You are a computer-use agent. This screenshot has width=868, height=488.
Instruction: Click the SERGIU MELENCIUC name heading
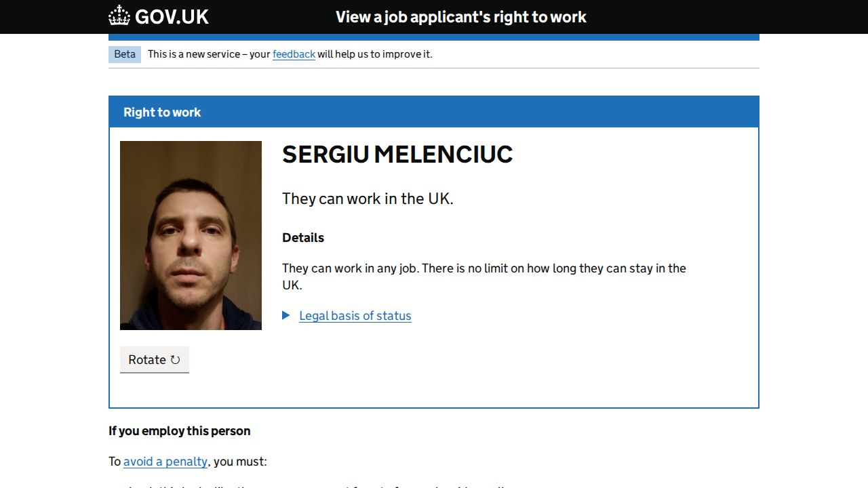point(397,155)
